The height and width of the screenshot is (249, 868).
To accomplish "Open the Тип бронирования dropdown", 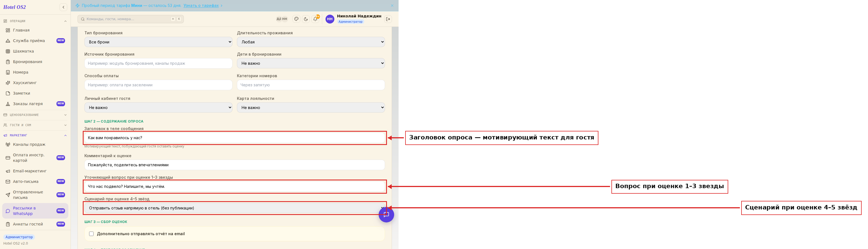I will pos(158,42).
